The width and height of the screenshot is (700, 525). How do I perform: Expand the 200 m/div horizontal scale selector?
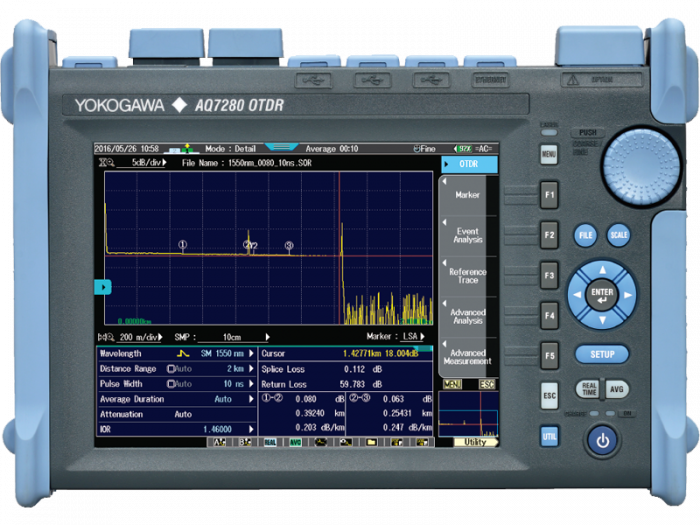139,337
